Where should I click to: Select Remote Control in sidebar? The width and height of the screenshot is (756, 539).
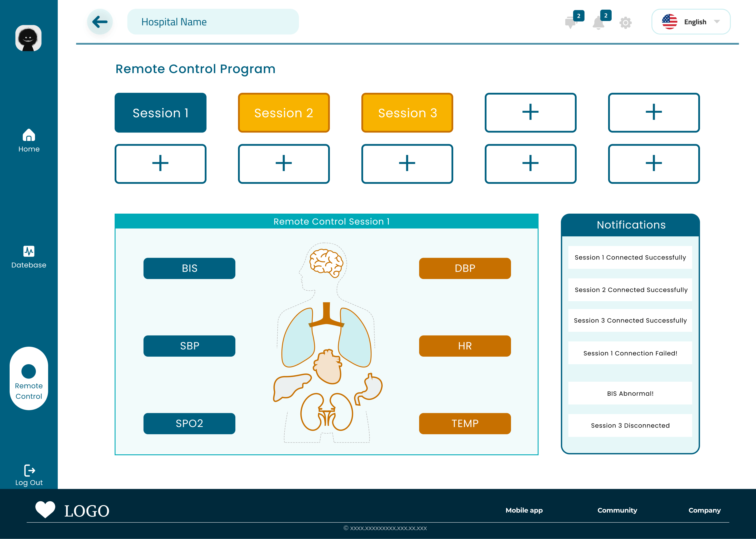coord(29,379)
